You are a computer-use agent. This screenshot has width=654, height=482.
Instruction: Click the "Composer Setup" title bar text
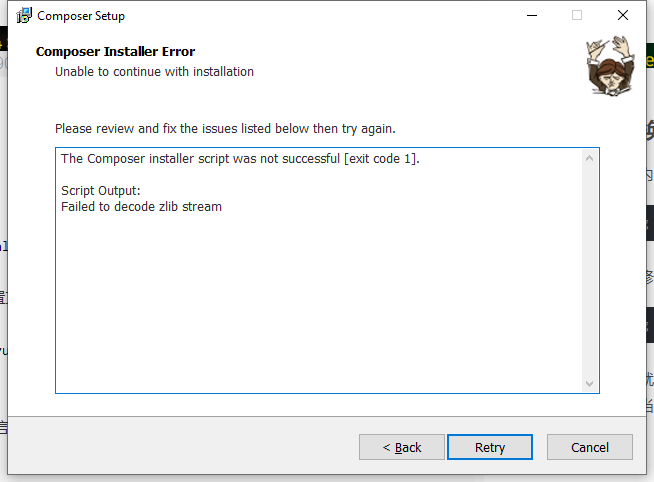tap(81, 16)
